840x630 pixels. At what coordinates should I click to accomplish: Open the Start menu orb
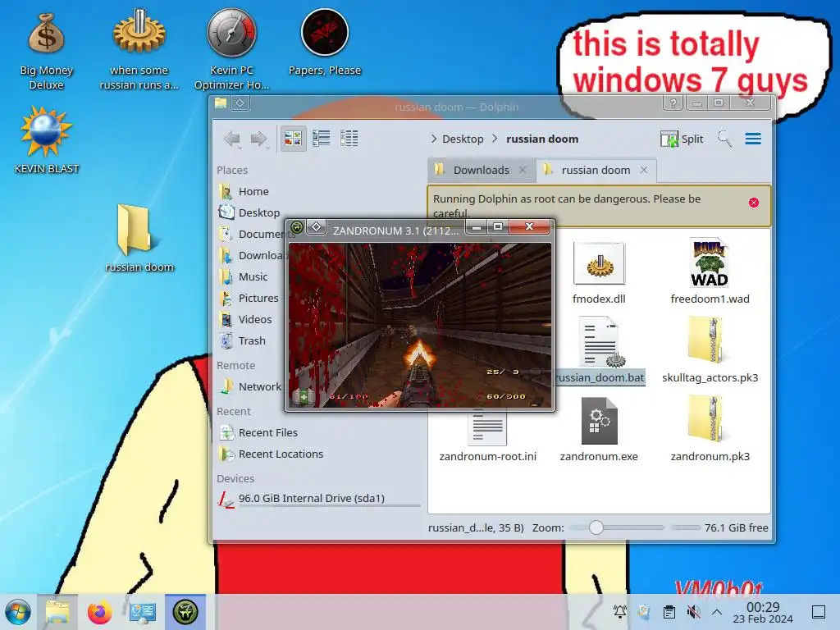click(18, 612)
